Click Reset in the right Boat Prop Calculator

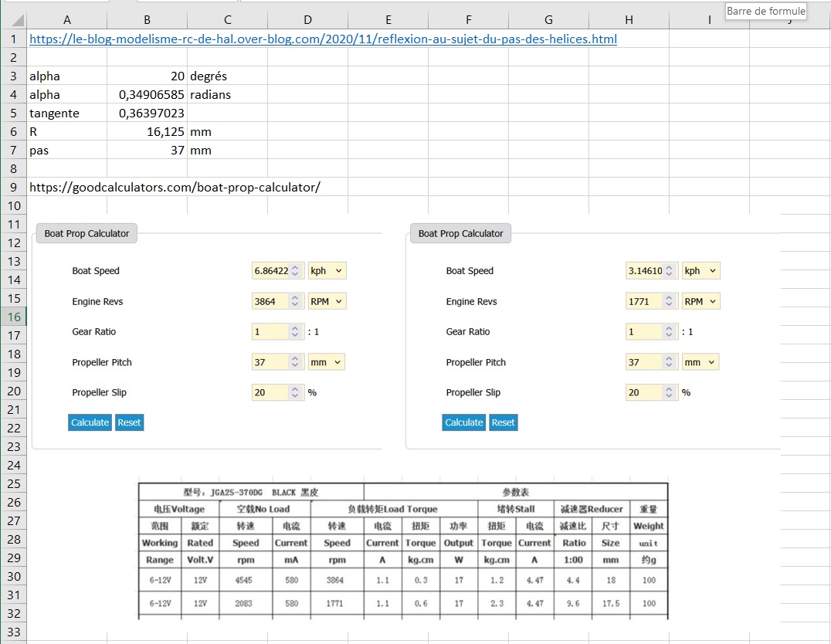click(503, 422)
